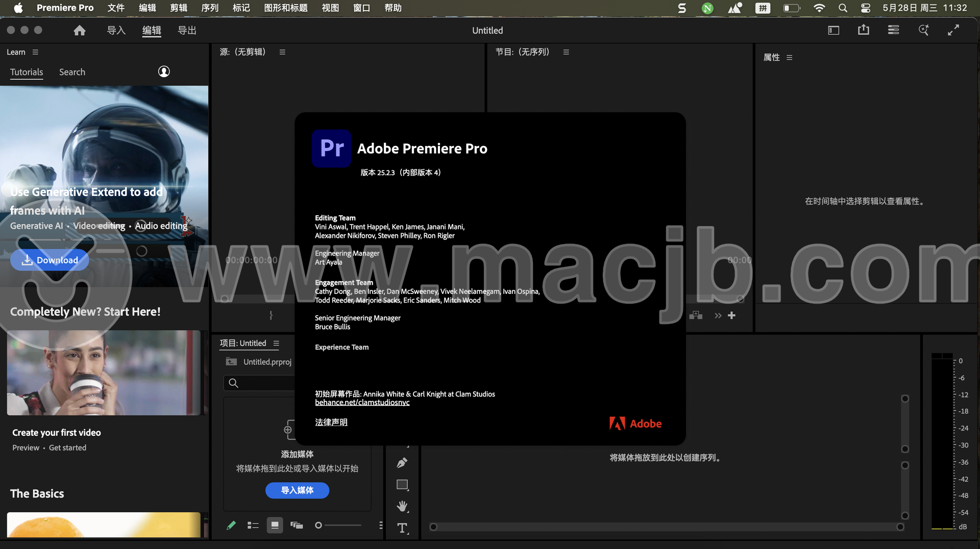Image resolution: width=980 pixels, height=549 pixels.
Task: Open the 帮助 menu
Action: [393, 8]
